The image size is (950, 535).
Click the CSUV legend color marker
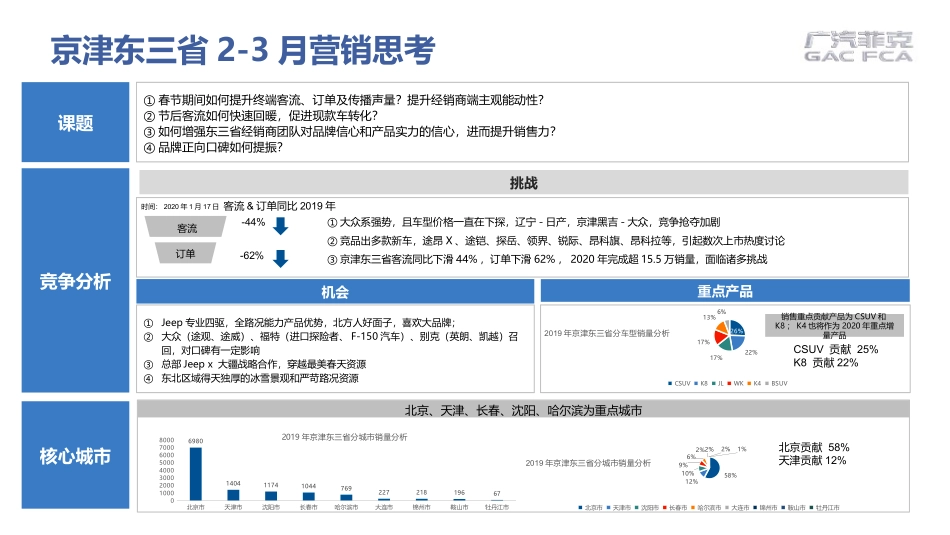click(x=670, y=383)
